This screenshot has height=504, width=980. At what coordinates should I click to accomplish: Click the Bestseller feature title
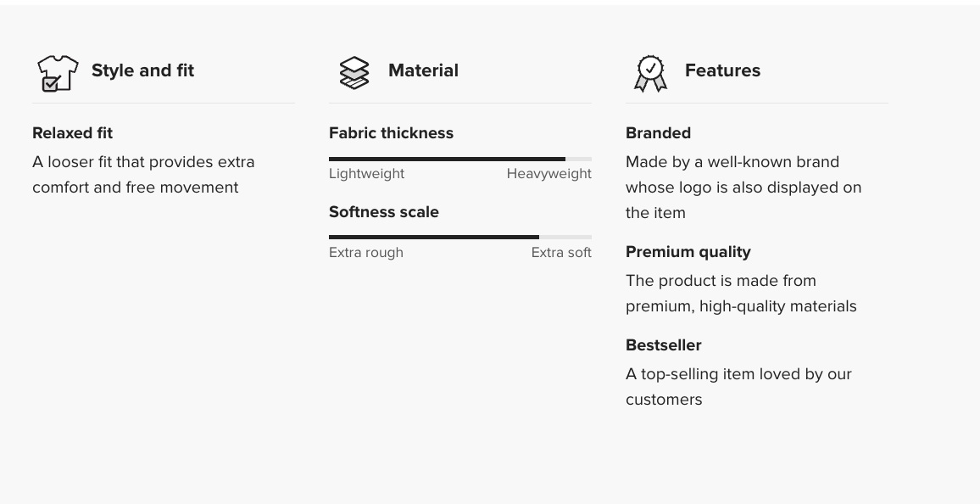coord(663,345)
